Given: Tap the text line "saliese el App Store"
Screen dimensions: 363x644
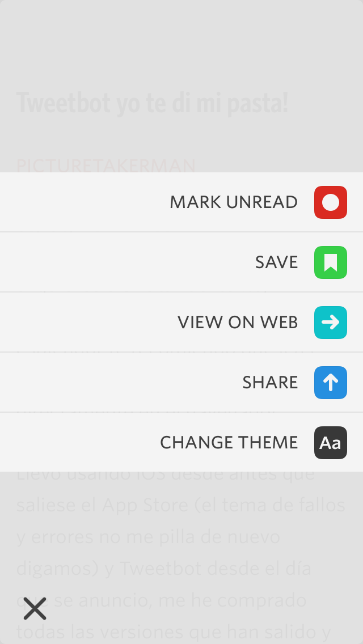Looking at the screenshot, I should click(x=180, y=505).
